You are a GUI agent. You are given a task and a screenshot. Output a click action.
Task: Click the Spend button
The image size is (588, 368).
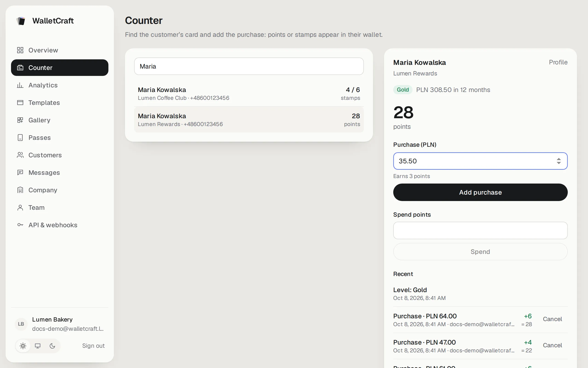pos(480,252)
